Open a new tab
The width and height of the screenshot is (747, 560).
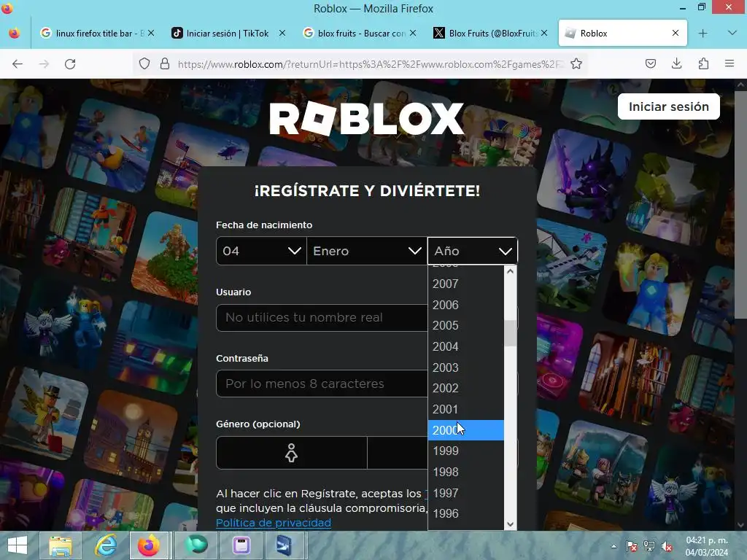click(703, 34)
